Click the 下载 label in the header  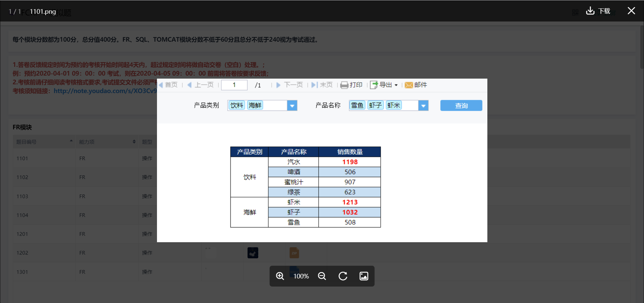tap(604, 11)
